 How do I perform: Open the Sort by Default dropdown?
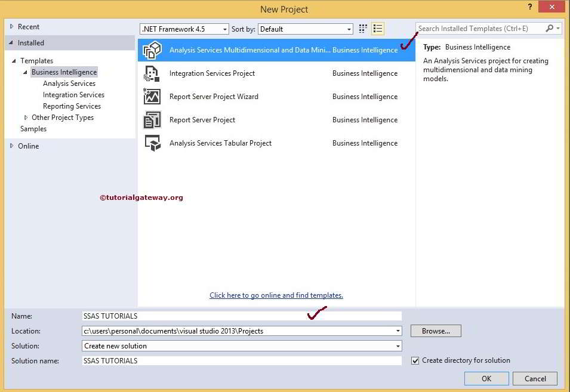point(348,29)
